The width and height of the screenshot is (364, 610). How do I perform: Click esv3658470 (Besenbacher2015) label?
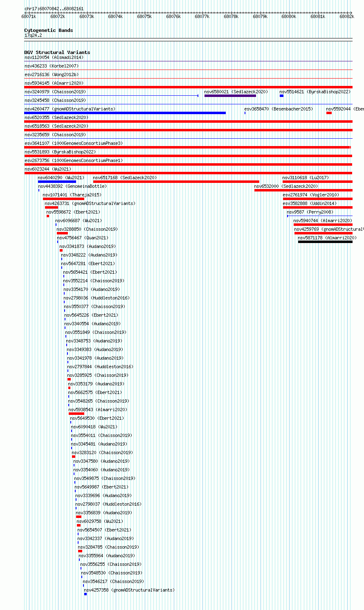(279, 109)
